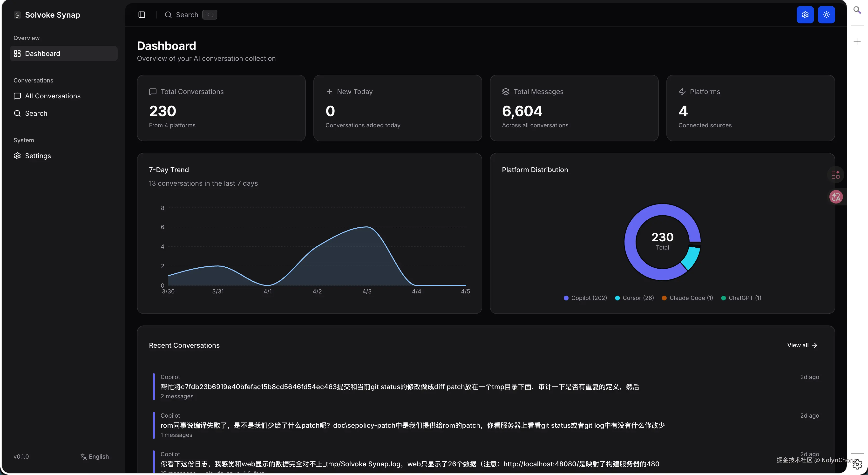Click the top bar Search field
The width and height of the screenshot is (868, 475).
tap(187, 15)
